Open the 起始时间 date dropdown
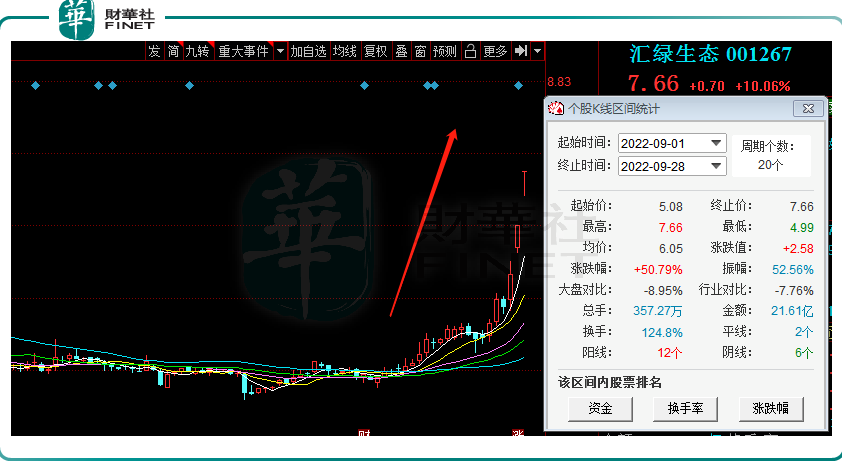Screen dimensions: 842x476 (715, 143)
